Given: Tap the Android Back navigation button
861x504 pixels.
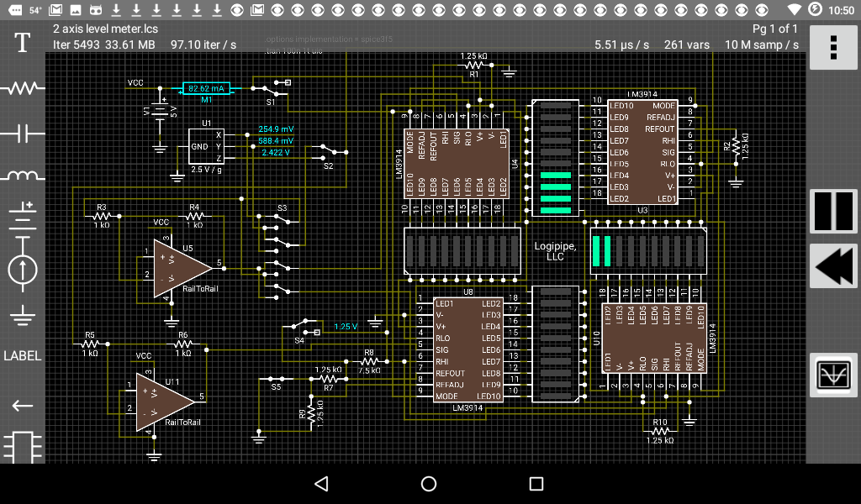Looking at the screenshot, I should (x=320, y=484).
